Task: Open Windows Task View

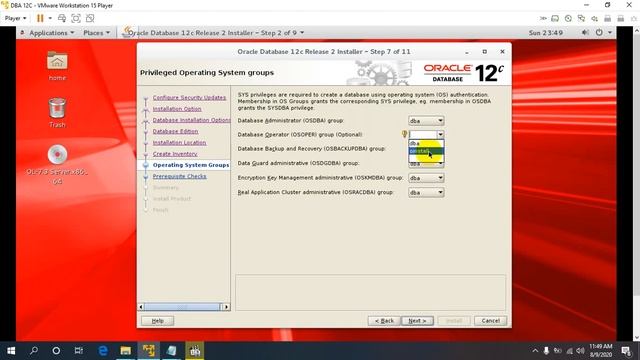Action: pos(79,351)
